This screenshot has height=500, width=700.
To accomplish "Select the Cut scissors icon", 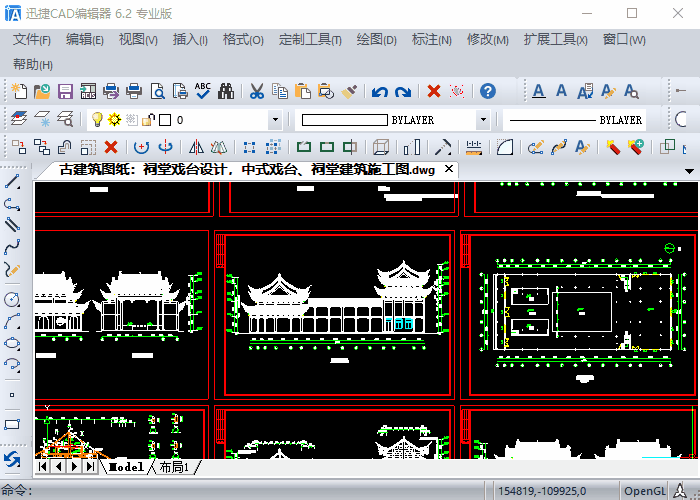I will coord(256,92).
